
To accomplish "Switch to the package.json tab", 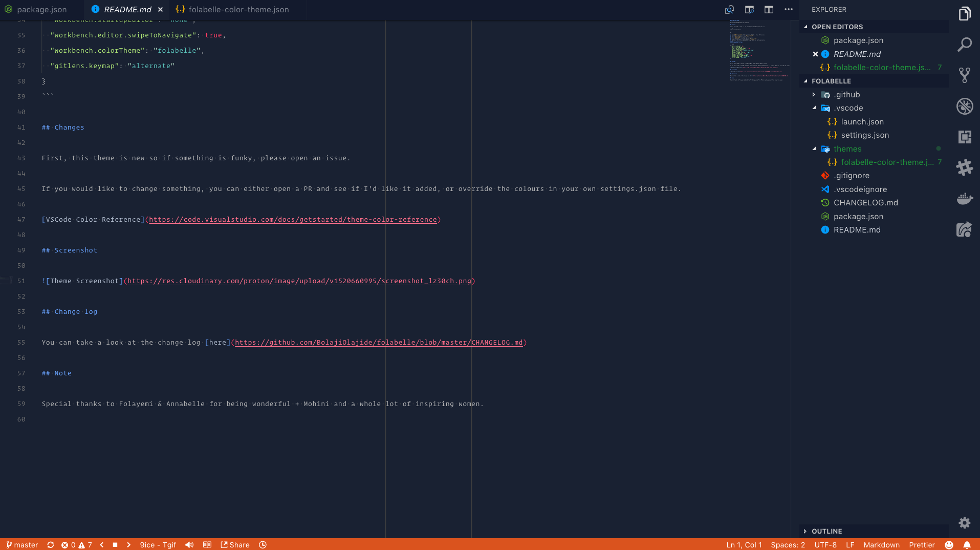I will (42, 10).
